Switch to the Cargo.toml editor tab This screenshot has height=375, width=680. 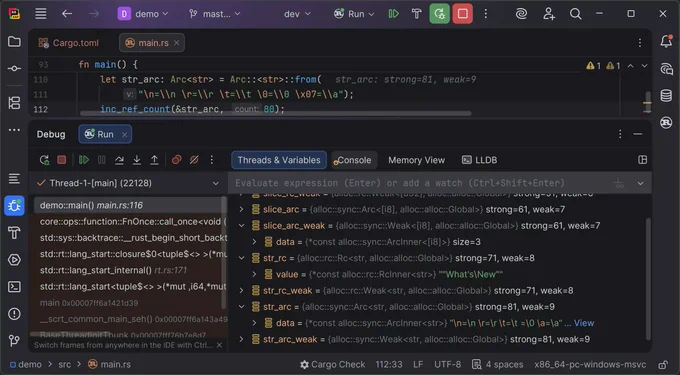tap(69, 43)
